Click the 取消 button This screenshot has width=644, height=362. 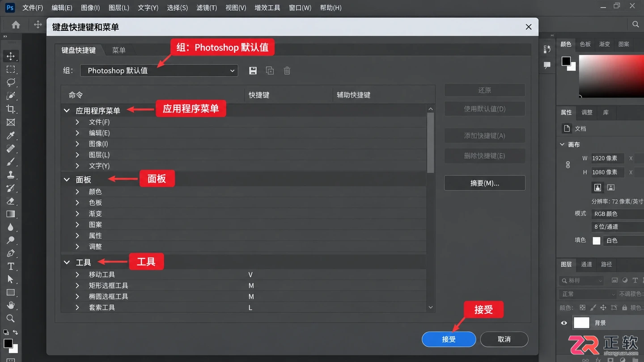click(504, 339)
